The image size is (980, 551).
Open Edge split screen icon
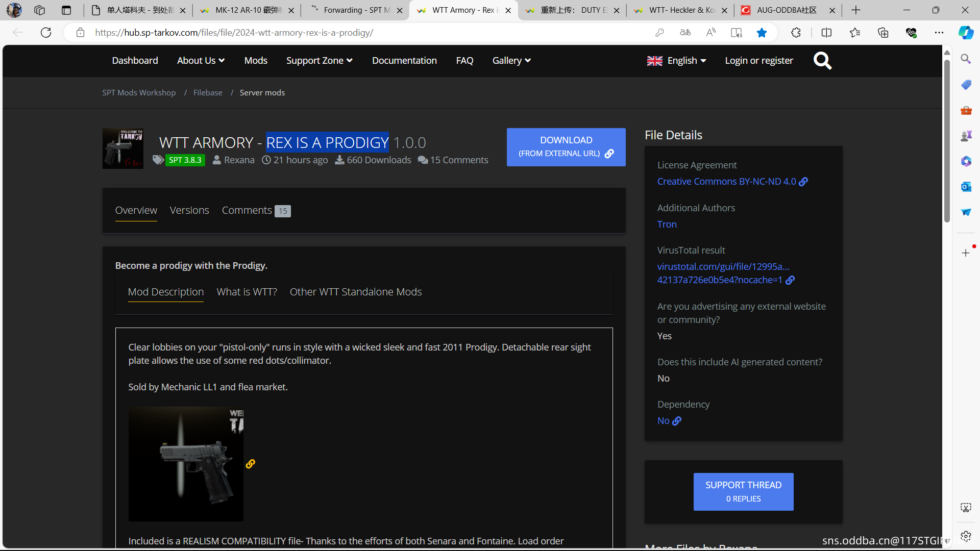[826, 33]
